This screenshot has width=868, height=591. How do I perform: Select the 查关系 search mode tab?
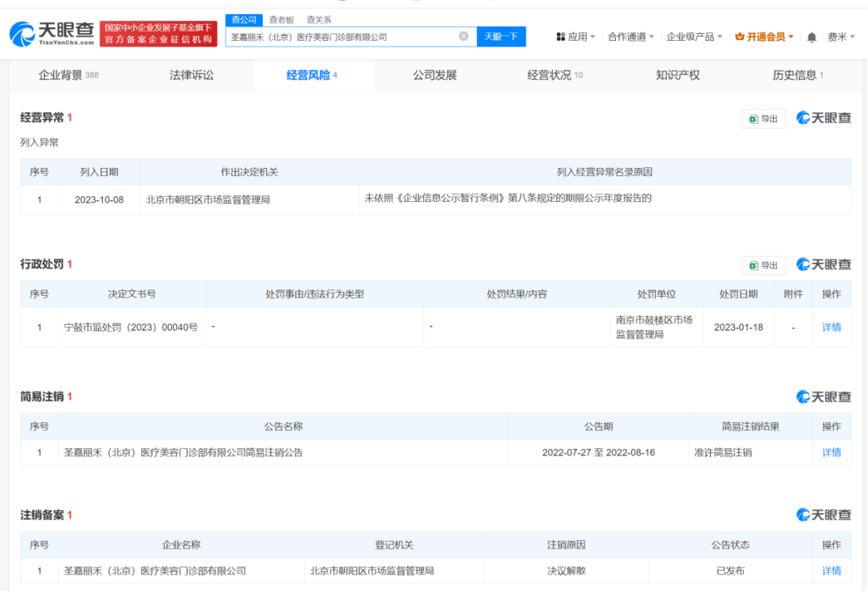point(318,20)
